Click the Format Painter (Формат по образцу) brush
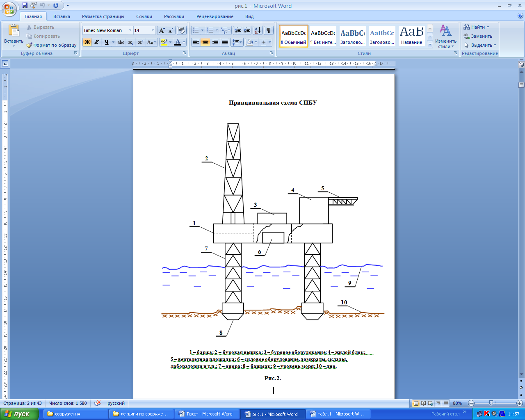 (x=29, y=45)
